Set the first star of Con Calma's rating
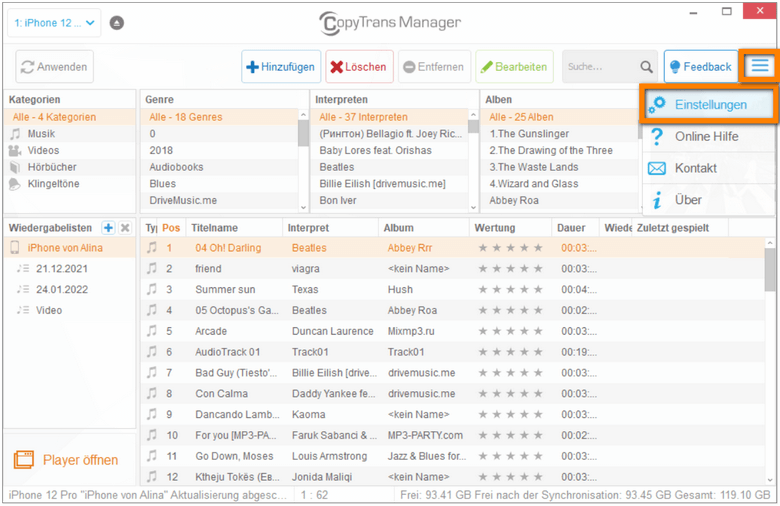Image resolution: width=780 pixels, height=506 pixels. click(483, 394)
